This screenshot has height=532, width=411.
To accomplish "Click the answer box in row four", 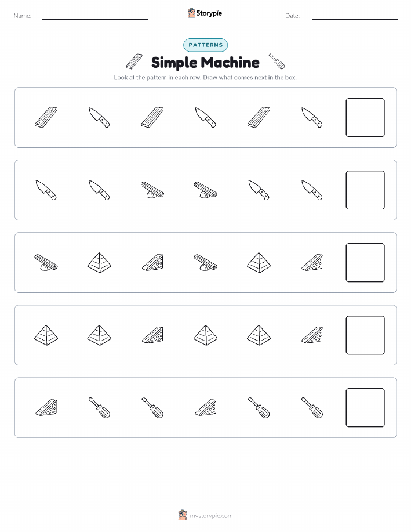I will [x=365, y=335].
